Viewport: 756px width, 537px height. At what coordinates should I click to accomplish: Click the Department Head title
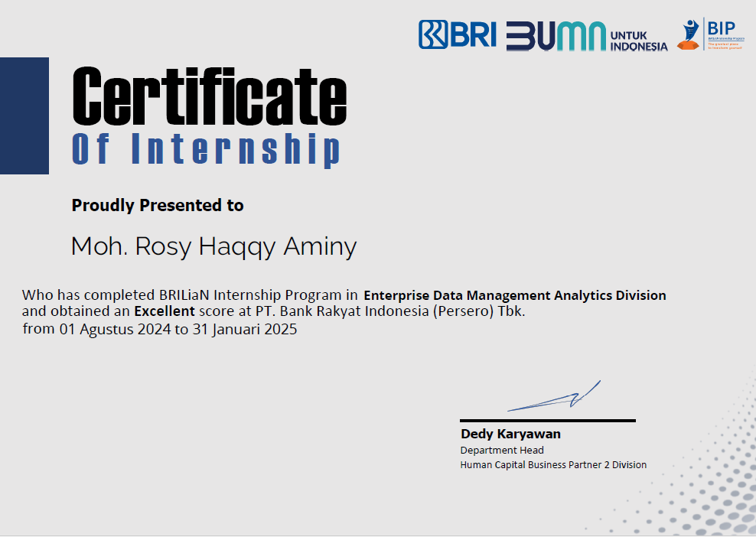tap(502, 450)
